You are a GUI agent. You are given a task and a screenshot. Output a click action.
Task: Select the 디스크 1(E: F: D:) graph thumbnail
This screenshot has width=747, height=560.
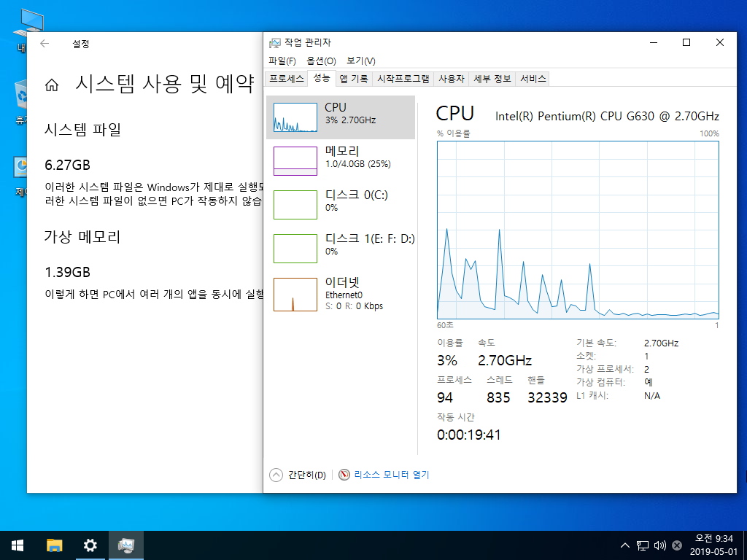pos(295,249)
